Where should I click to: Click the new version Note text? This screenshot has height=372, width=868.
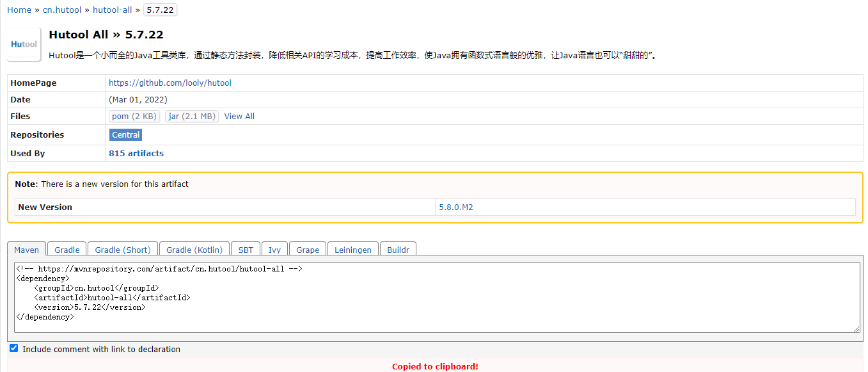(102, 184)
